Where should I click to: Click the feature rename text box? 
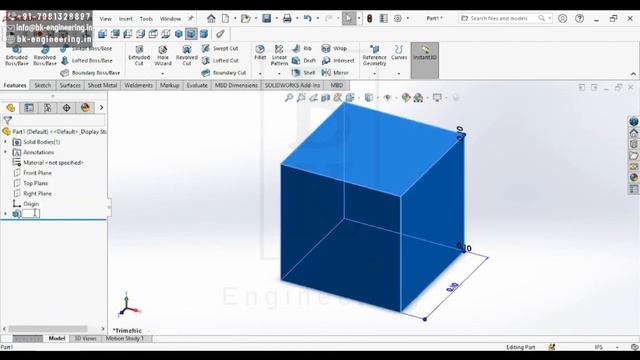click(x=31, y=213)
